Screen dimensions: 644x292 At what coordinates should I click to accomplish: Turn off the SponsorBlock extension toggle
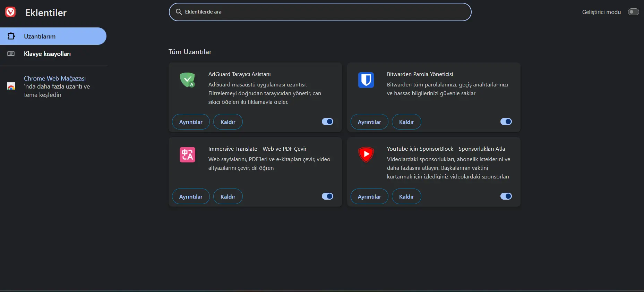tap(506, 196)
